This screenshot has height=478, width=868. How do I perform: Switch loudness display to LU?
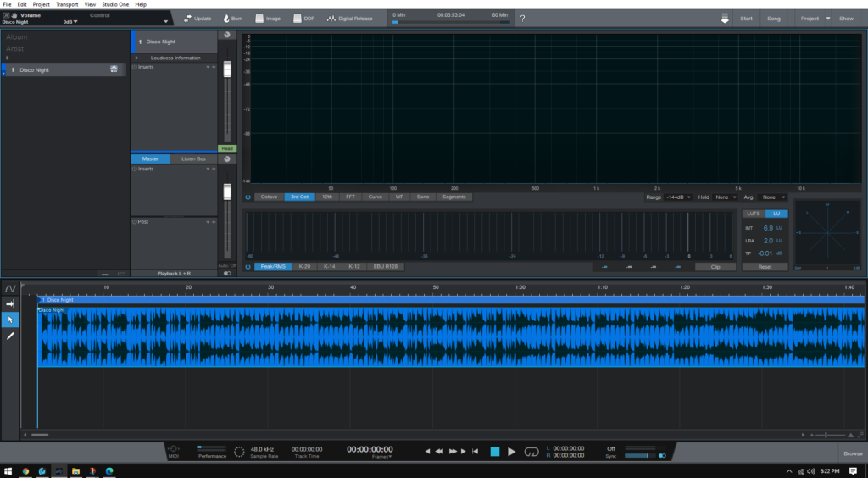click(776, 214)
